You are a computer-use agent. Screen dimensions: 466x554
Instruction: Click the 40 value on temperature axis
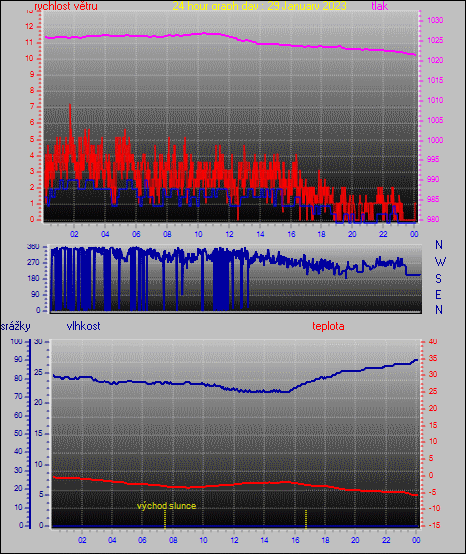click(x=433, y=341)
